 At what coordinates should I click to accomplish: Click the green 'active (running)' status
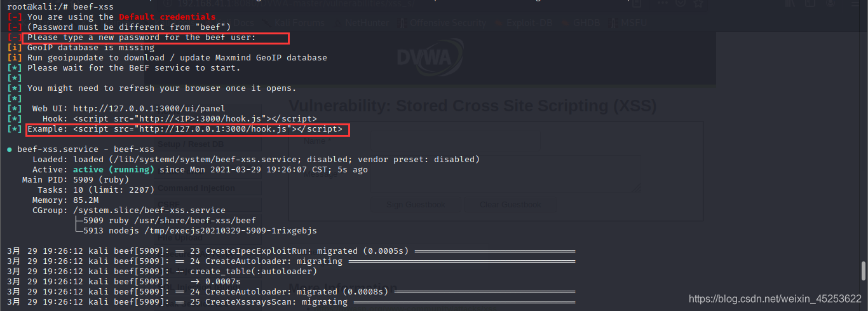click(113, 170)
